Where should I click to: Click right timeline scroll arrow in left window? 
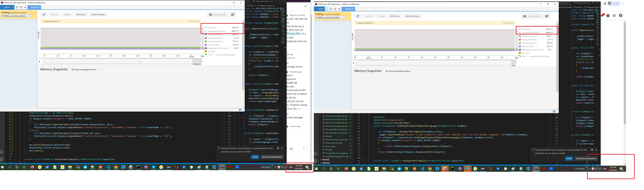click(x=202, y=61)
